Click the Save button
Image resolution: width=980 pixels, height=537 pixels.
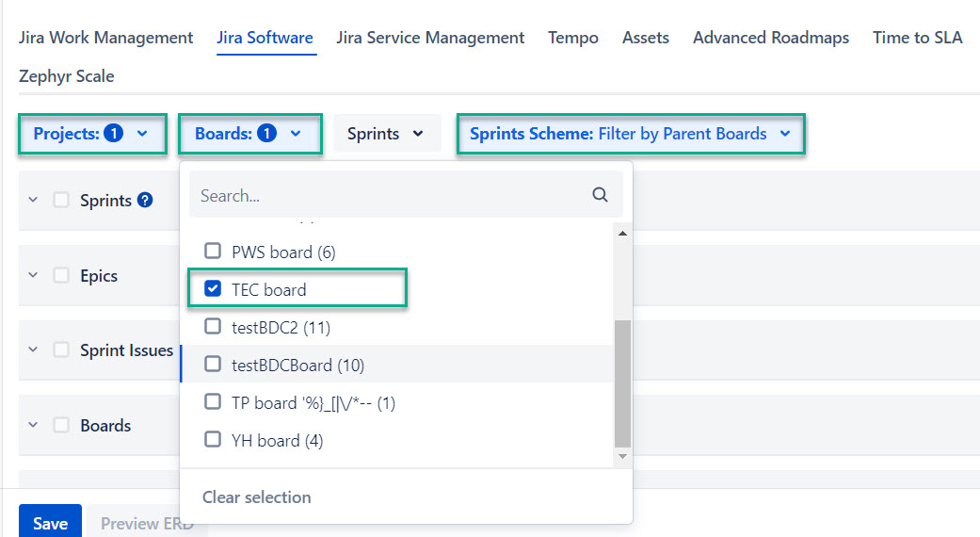(x=50, y=523)
